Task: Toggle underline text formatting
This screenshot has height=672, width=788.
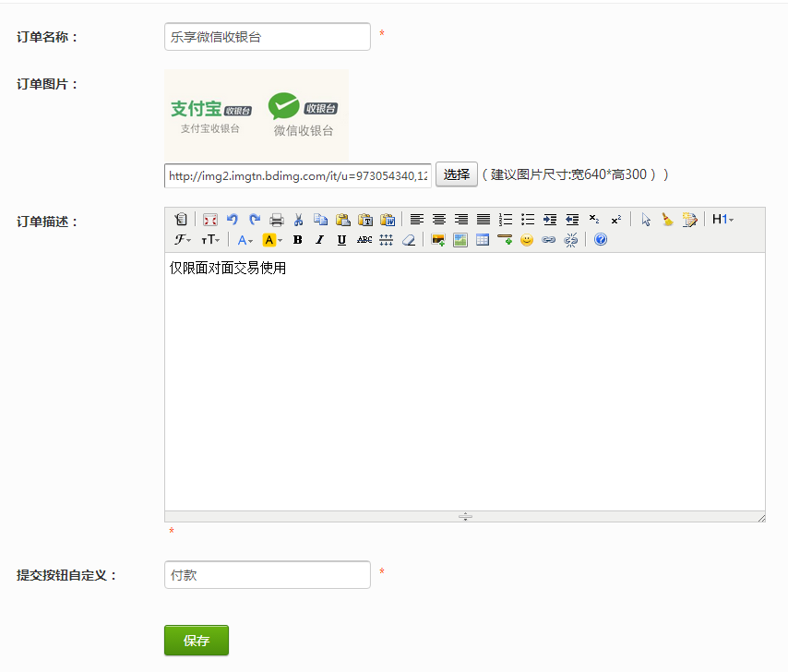Action: pyautogui.click(x=341, y=240)
